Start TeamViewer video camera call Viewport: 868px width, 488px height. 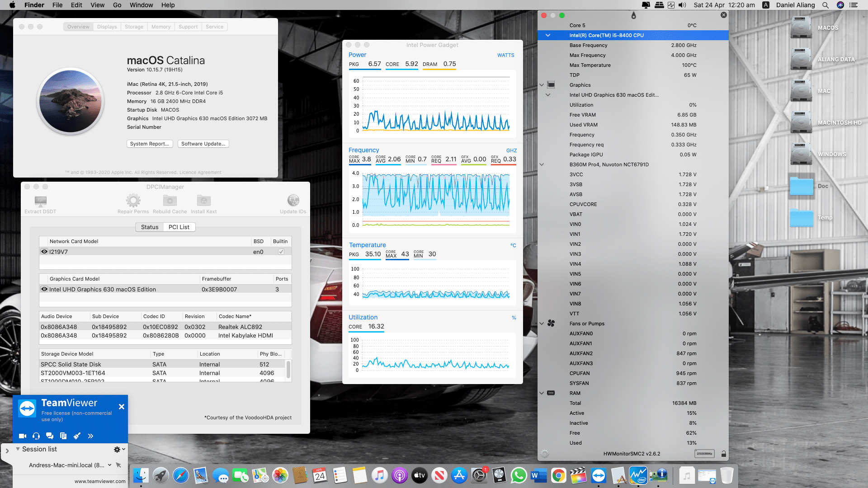23,436
